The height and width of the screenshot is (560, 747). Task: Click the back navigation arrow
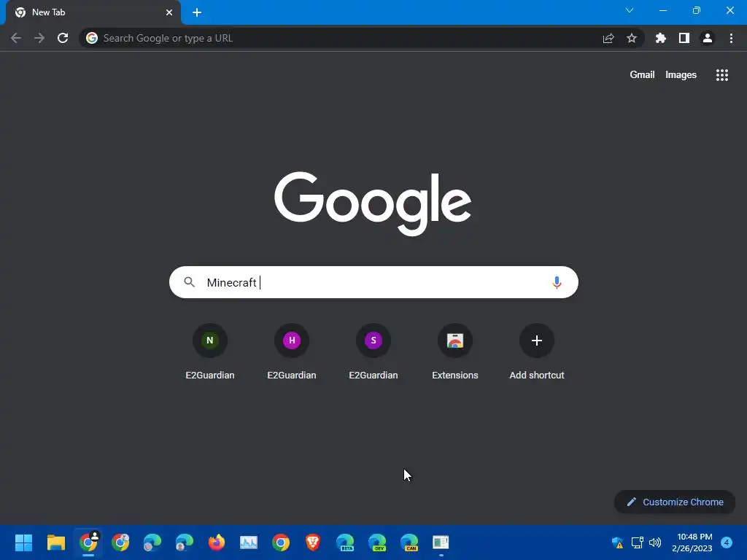tap(16, 38)
